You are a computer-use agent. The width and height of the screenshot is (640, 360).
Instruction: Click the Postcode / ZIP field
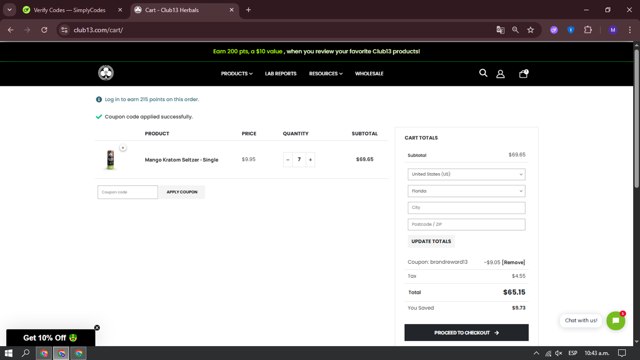pos(466,224)
